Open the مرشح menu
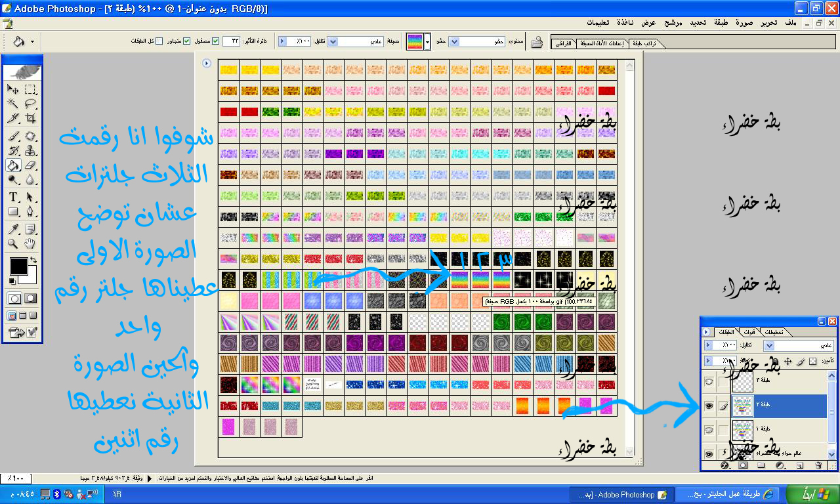Screen dimensions: 840x504 point(673,22)
